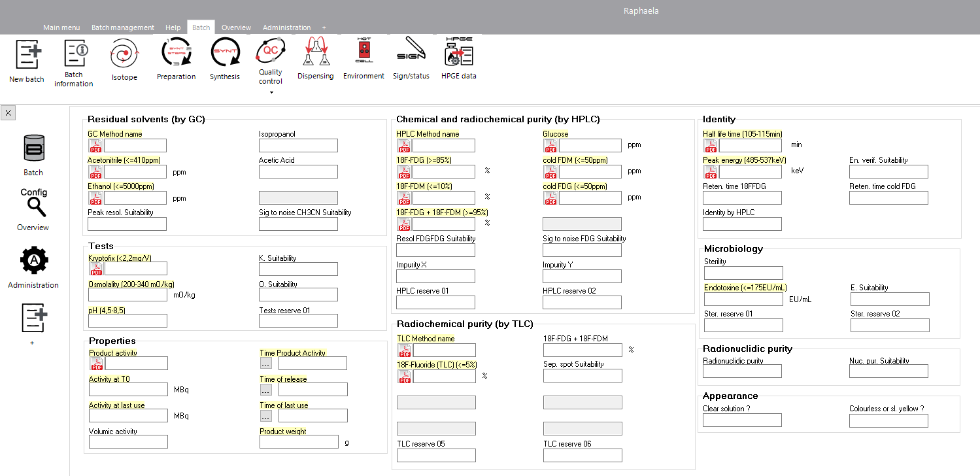Open PDF for Product activity
This screenshot has height=476, width=980.
[x=95, y=363]
